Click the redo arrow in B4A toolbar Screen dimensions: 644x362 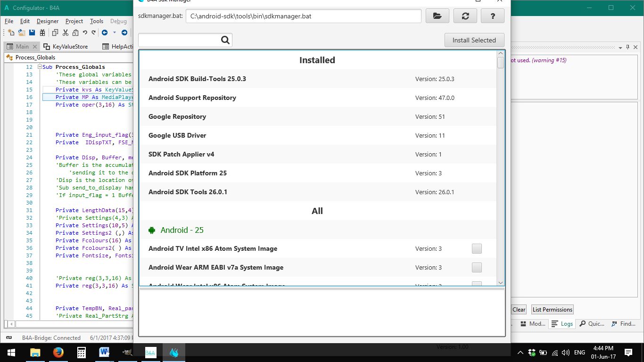[94, 33]
